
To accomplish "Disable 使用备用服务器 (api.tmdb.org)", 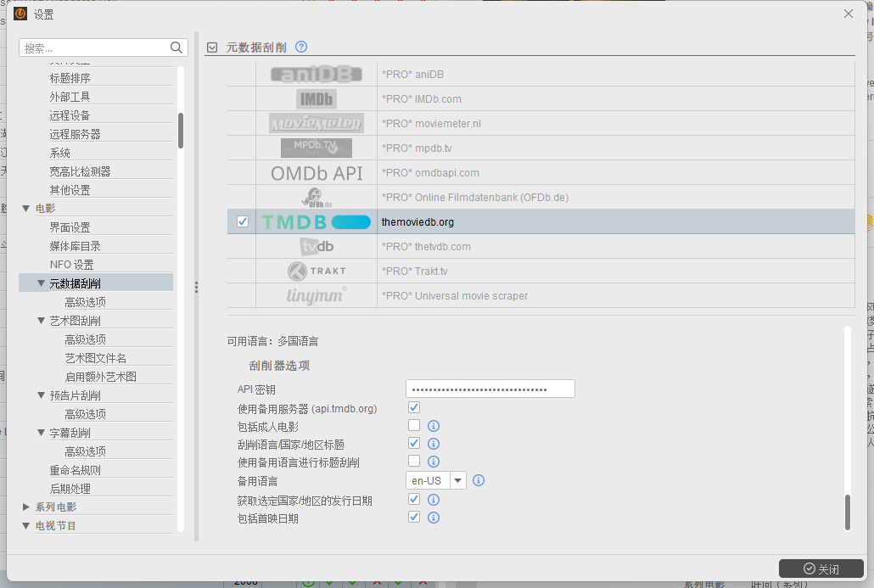I will coord(413,407).
